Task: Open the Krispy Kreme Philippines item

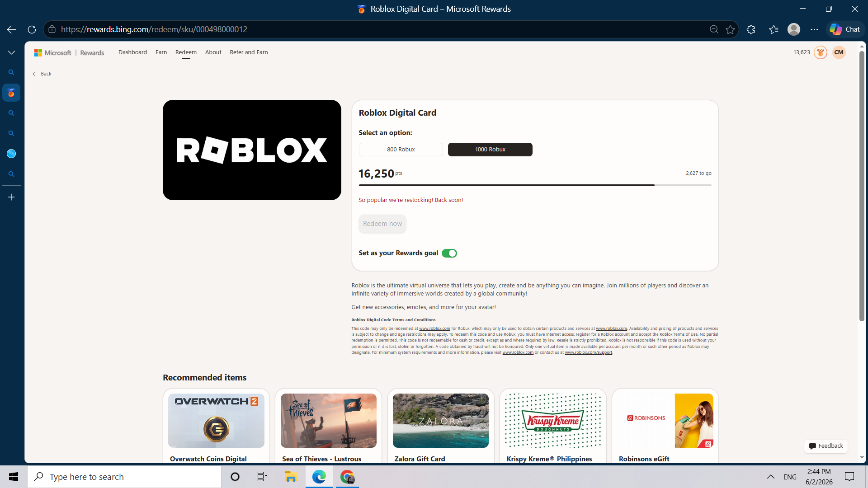Action: [553, 426]
